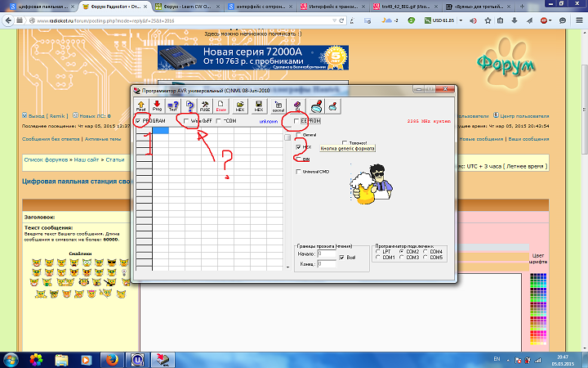Click the Read toolbar button
The height and width of the screenshot is (368, 588).
click(141, 105)
